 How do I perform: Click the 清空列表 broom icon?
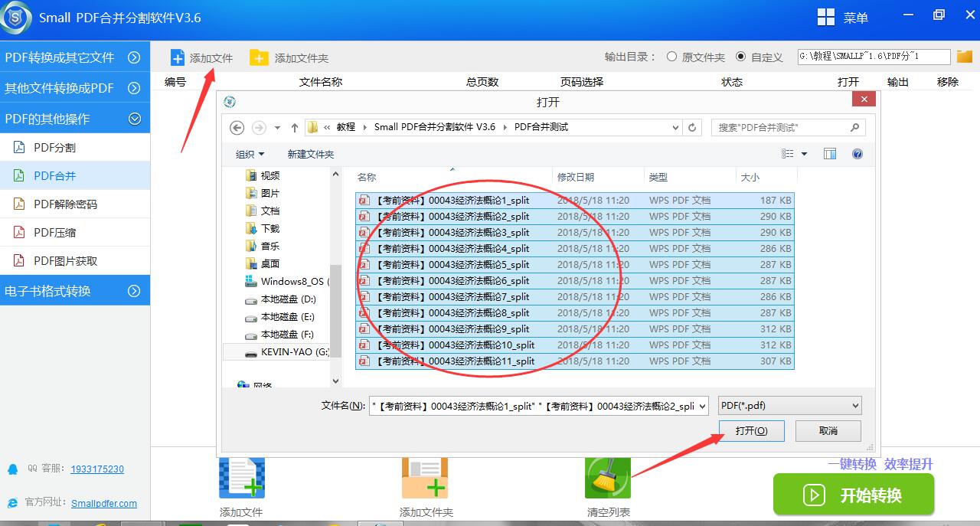pyautogui.click(x=608, y=479)
